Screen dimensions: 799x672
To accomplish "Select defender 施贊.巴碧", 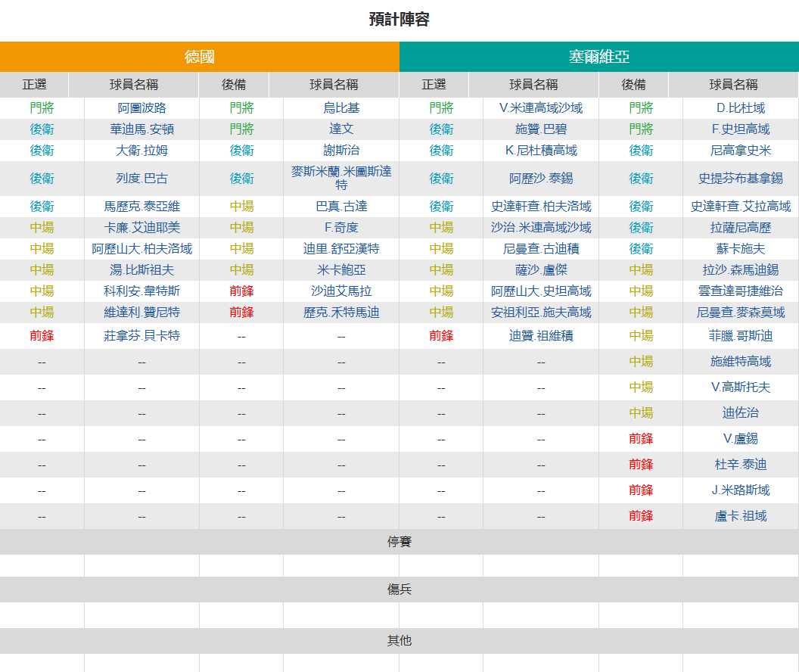I will tap(541, 129).
